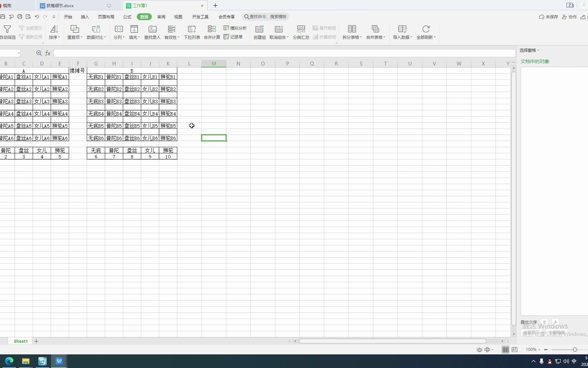This screenshot has height=368, width=588.
Task: Expand the 排序 sort dropdown
Action: click(x=54, y=37)
